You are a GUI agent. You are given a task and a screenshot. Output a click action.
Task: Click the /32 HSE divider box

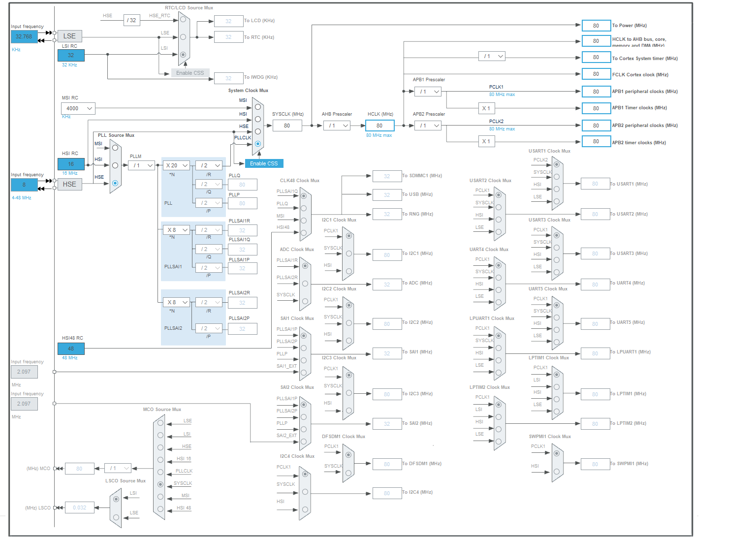(x=132, y=20)
